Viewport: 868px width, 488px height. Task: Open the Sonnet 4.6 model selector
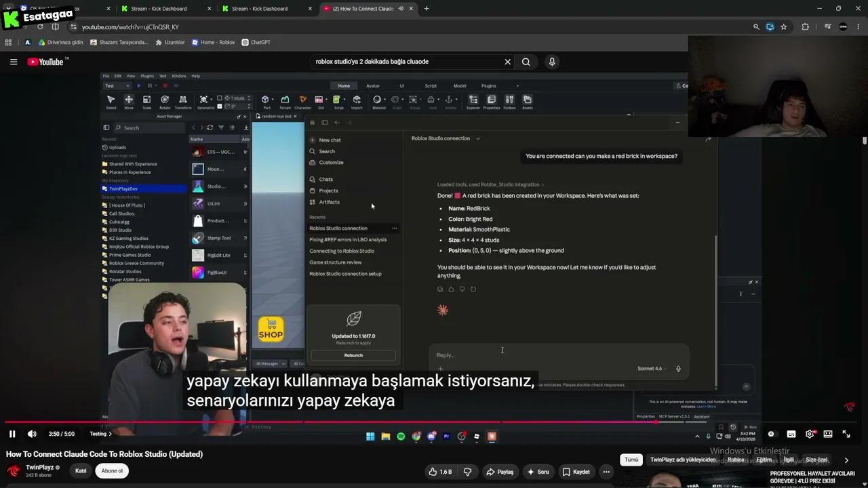click(x=652, y=369)
